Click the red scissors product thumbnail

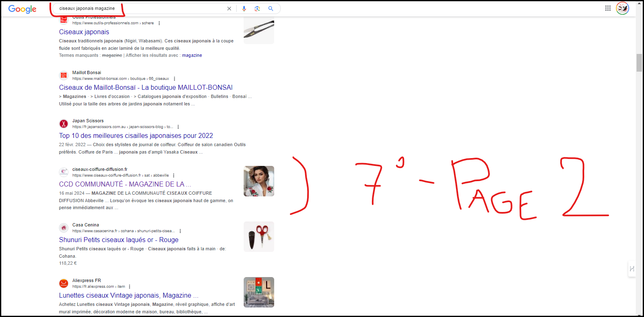click(259, 237)
